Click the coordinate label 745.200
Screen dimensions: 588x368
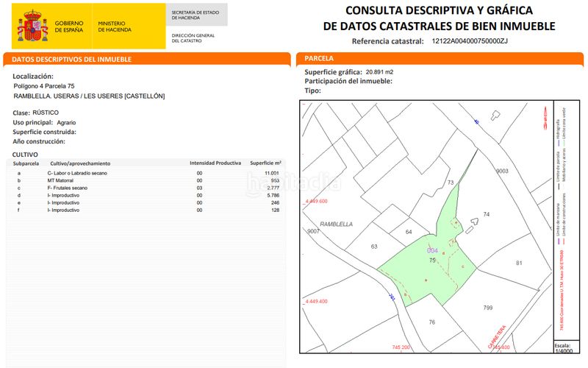click(401, 347)
